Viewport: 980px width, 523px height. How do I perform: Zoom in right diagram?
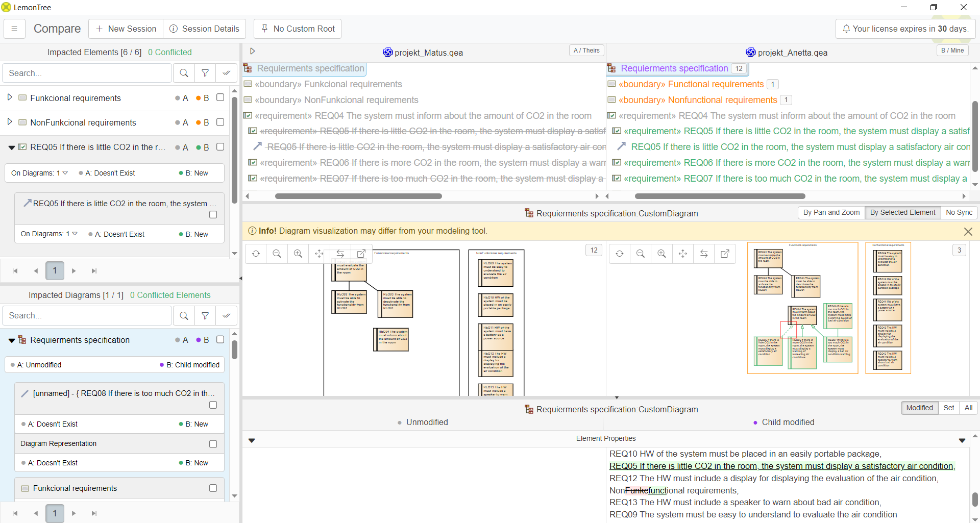pyautogui.click(x=661, y=254)
